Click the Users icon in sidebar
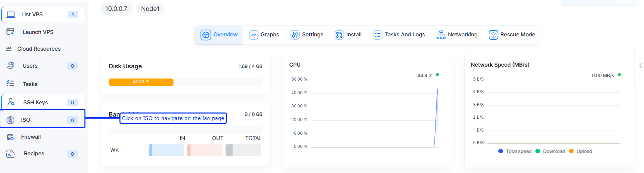 click(x=11, y=65)
